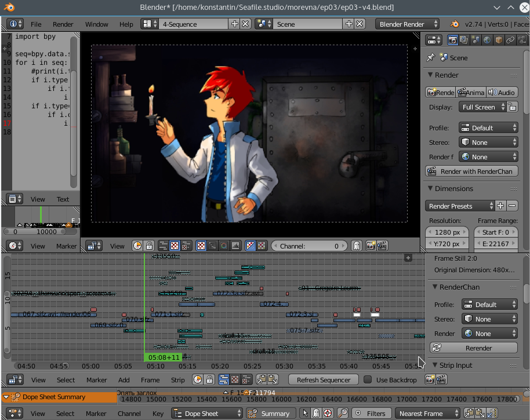The height and width of the screenshot is (420, 530).
Task: Open the Render panel Stereo dropdown showing None
Action: coord(488,143)
